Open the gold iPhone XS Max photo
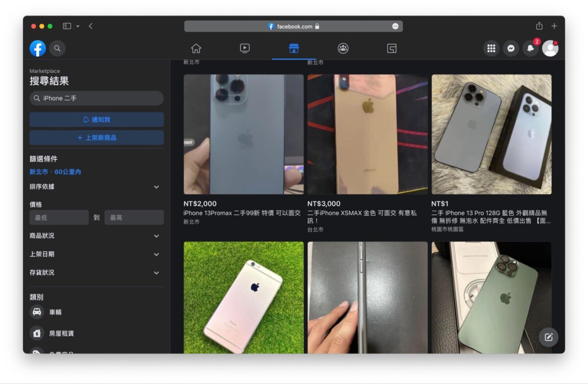Image resolution: width=588 pixels, height=384 pixels. click(367, 134)
